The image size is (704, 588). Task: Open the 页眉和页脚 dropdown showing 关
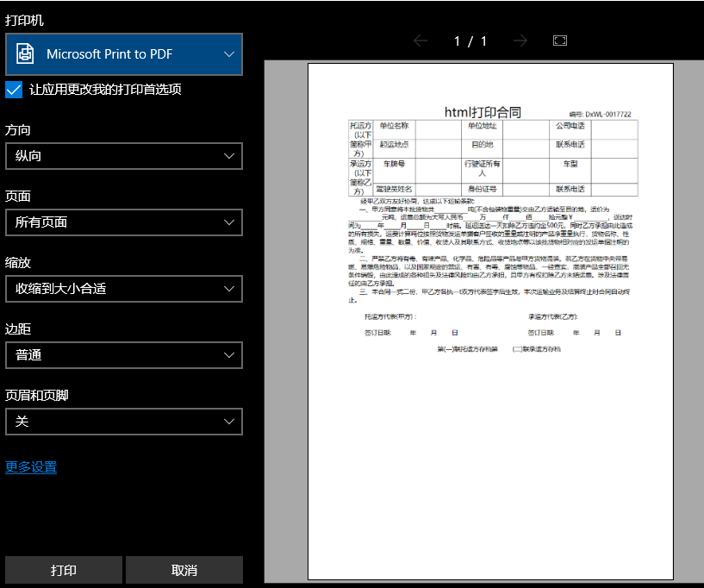(124, 422)
